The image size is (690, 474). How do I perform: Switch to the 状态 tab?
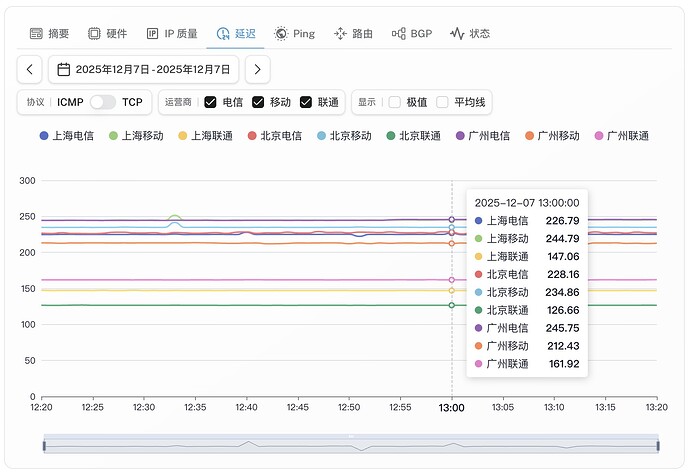click(470, 33)
